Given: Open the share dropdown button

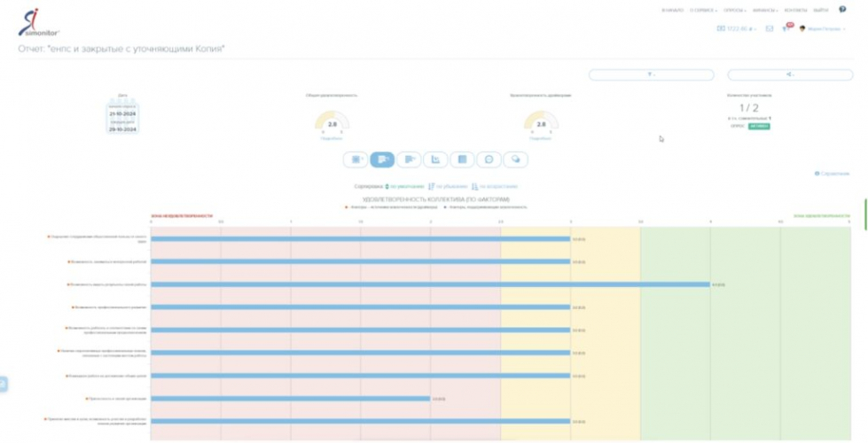Looking at the screenshot, I should (790, 74).
